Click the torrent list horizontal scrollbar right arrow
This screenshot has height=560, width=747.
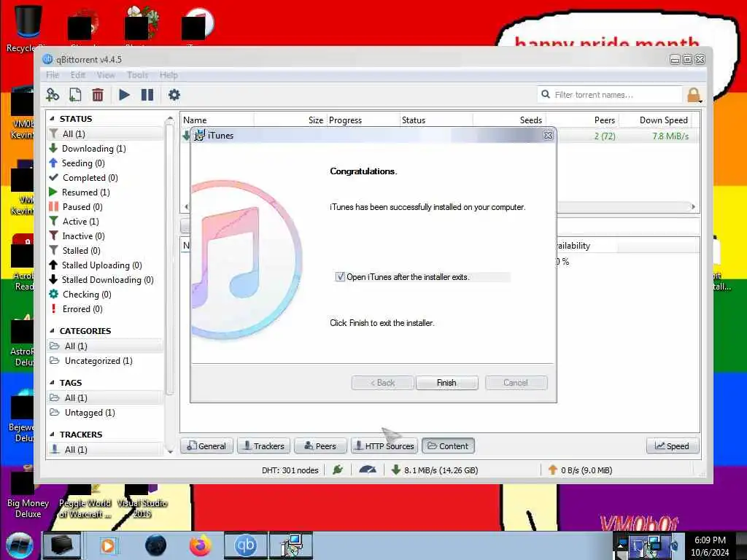[693, 206]
